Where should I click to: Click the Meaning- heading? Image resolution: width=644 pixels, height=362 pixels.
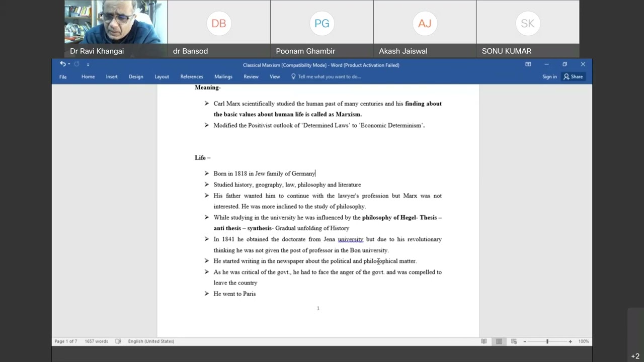(208, 87)
